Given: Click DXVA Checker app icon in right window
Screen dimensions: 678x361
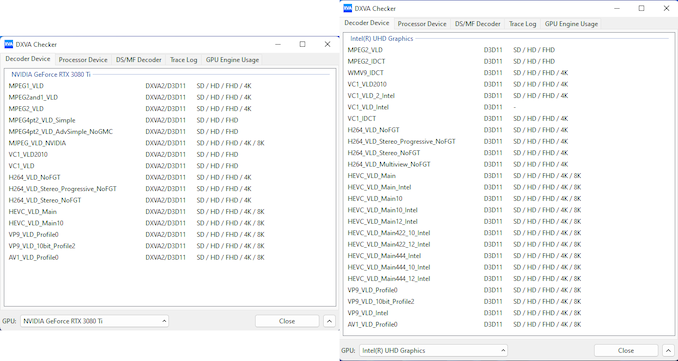Looking at the screenshot, I should coord(348,8).
